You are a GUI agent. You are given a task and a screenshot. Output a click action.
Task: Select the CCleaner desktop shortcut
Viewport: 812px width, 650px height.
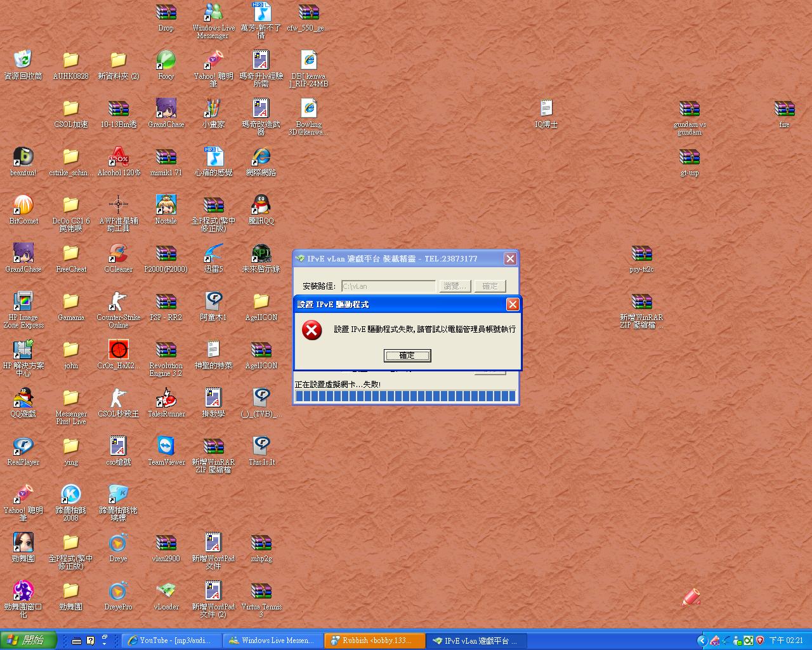(118, 253)
